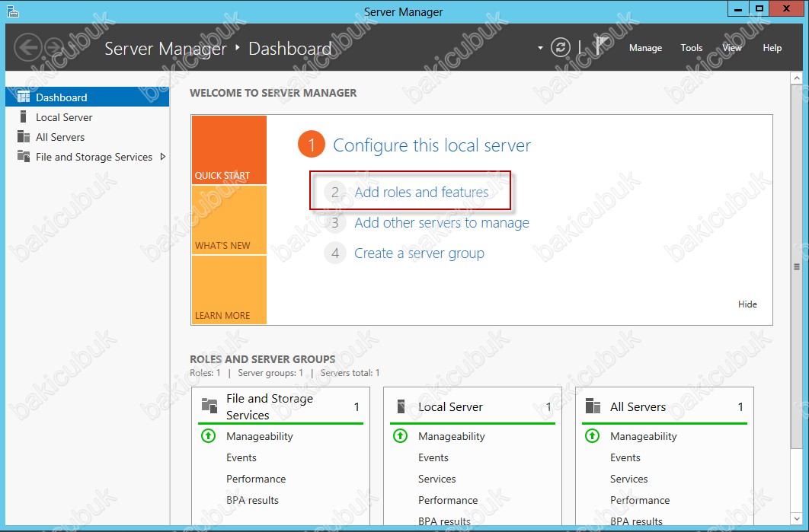809x532 pixels.
Task: Click Manageability in All Servers tile
Action: (644, 436)
